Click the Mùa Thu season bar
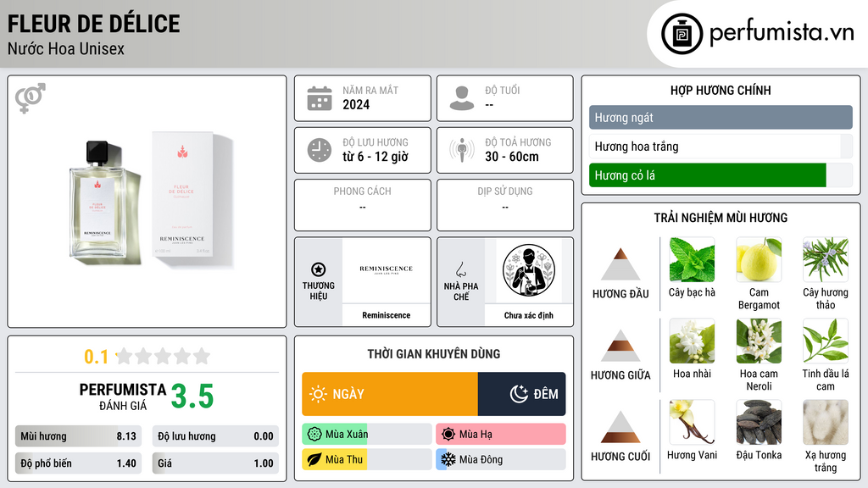The height and width of the screenshot is (488, 868). point(367,459)
